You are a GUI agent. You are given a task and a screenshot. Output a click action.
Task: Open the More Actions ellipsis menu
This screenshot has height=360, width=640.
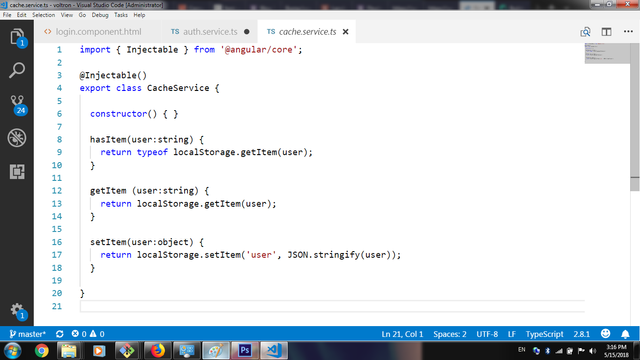click(628, 31)
